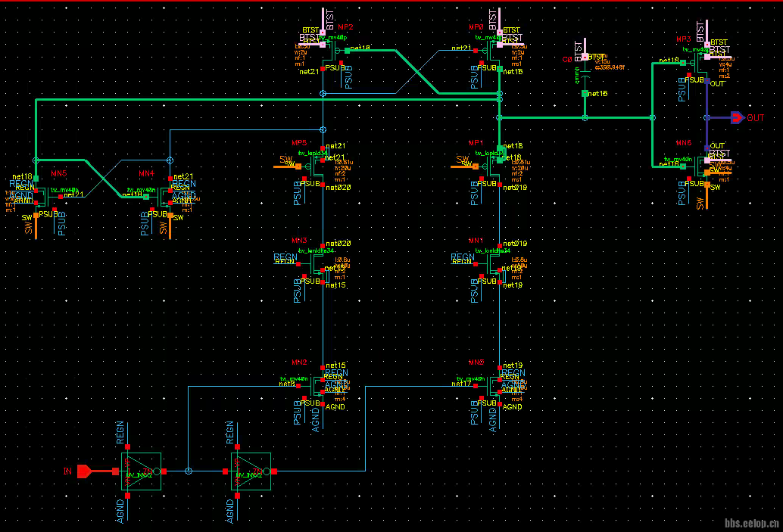Screen dimensions: 783x532
Task: Click the MN1 transistor symbol
Action: (x=494, y=265)
